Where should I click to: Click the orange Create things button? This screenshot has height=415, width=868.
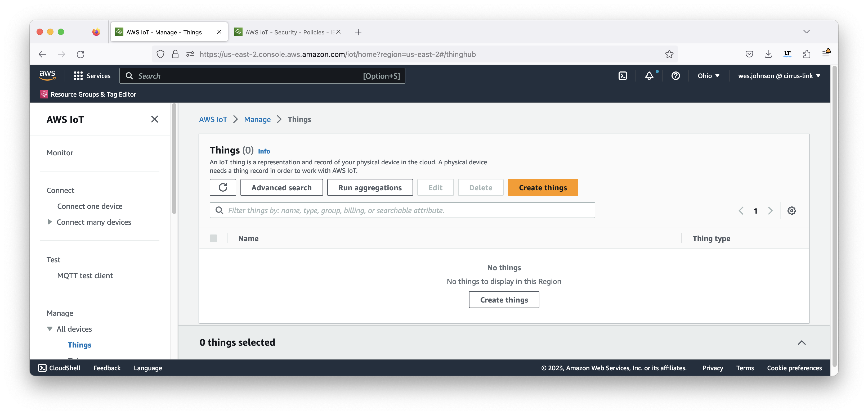point(543,187)
